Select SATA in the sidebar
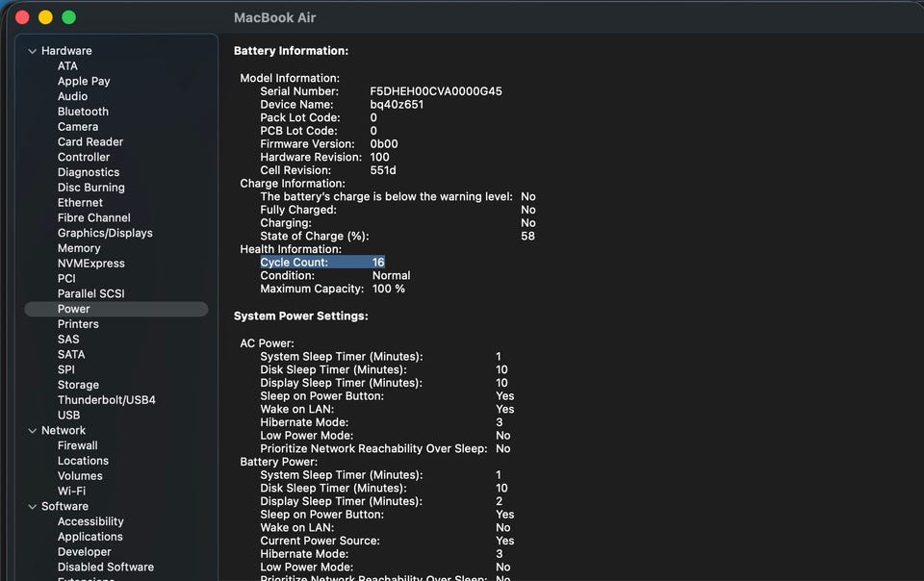The height and width of the screenshot is (581, 924). [71, 354]
